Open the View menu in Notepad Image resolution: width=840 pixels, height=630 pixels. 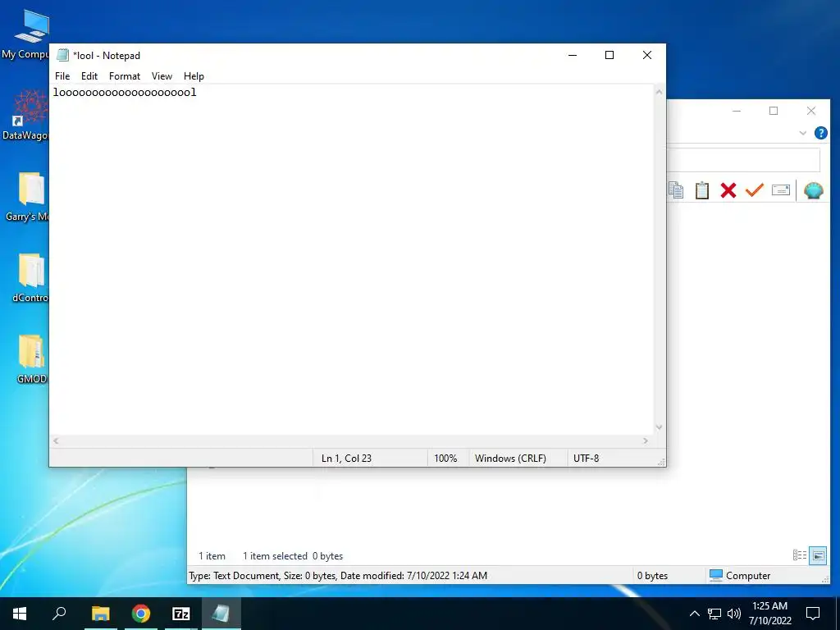pos(162,76)
